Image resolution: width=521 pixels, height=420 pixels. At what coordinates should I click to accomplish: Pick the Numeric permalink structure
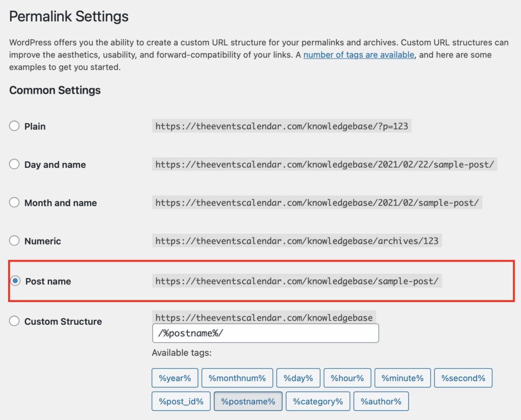(x=14, y=241)
